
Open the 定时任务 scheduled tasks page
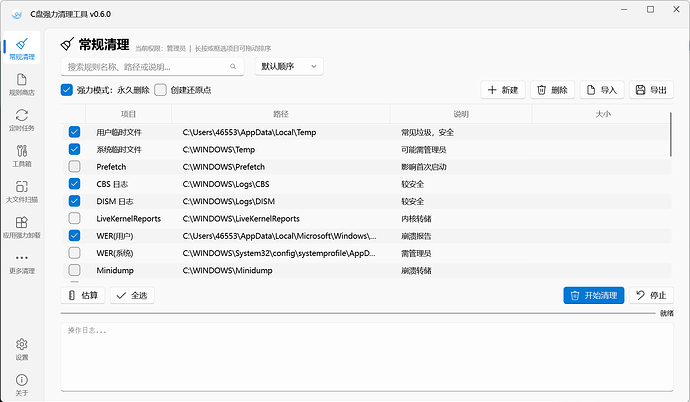click(22, 120)
